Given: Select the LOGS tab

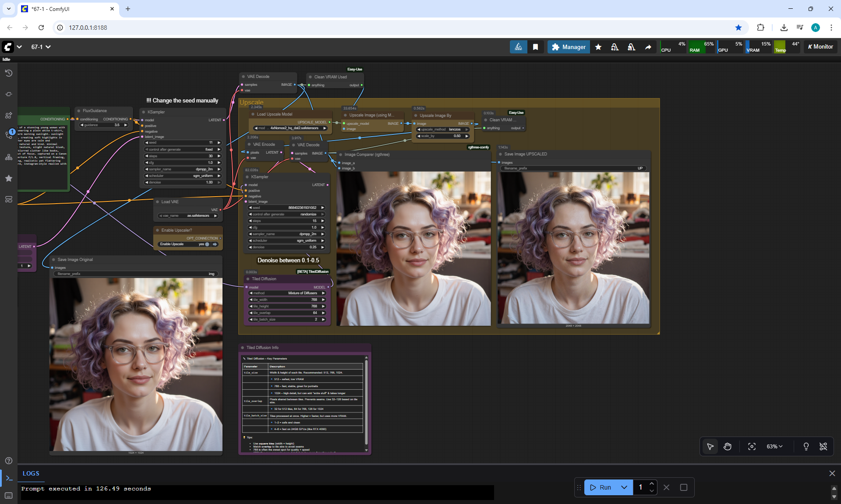Looking at the screenshot, I should [31, 473].
